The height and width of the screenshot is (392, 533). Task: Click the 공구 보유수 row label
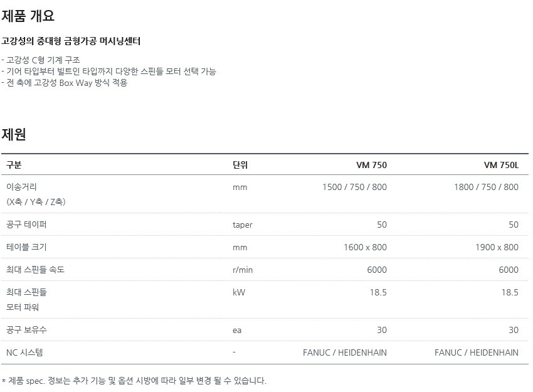[x=26, y=330]
